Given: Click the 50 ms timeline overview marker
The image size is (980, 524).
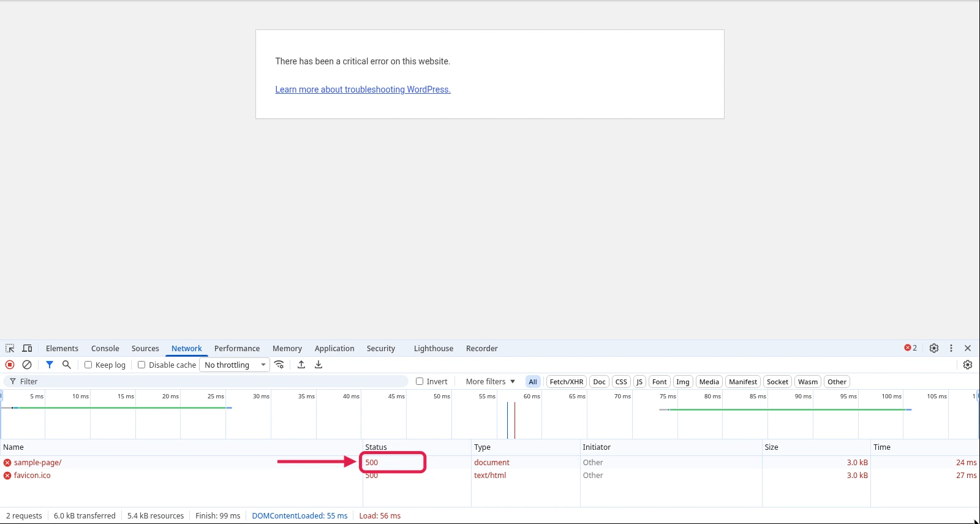Looking at the screenshot, I should pyautogui.click(x=442, y=397).
